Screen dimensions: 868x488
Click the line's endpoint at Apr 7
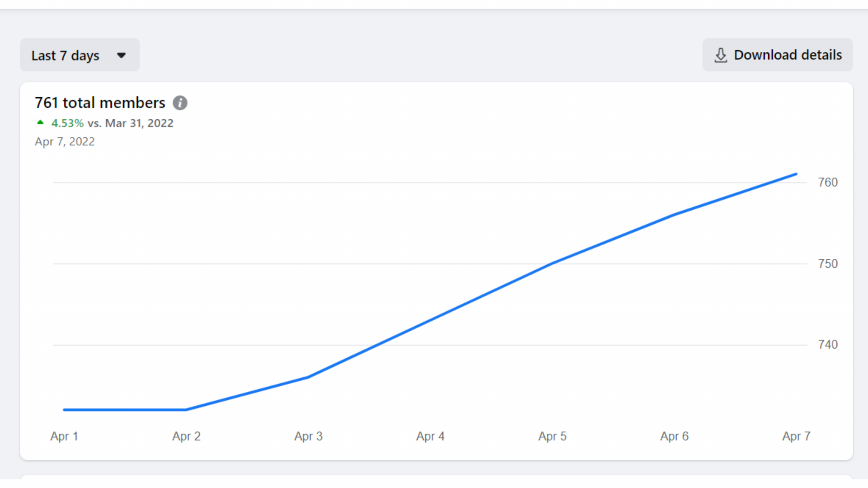click(796, 174)
